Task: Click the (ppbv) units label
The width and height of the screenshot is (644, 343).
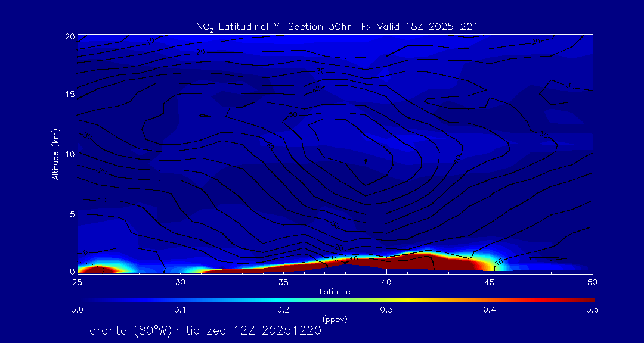Action: (335, 319)
